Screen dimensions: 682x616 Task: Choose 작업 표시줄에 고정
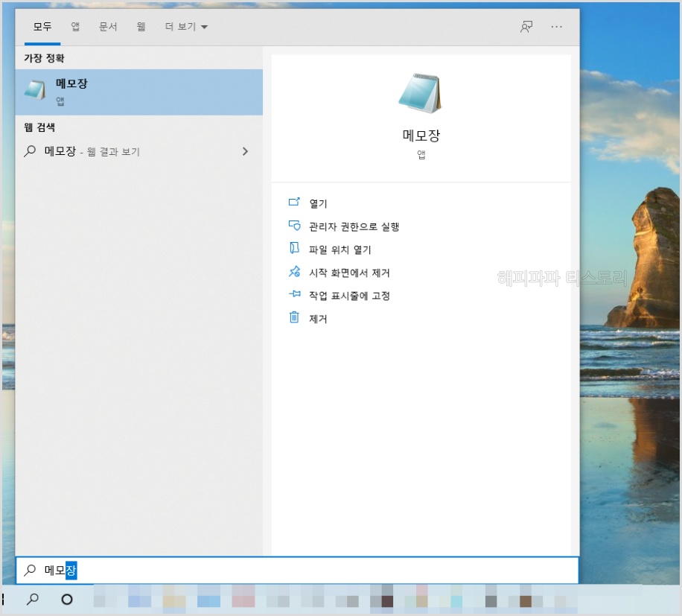(x=349, y=296)
